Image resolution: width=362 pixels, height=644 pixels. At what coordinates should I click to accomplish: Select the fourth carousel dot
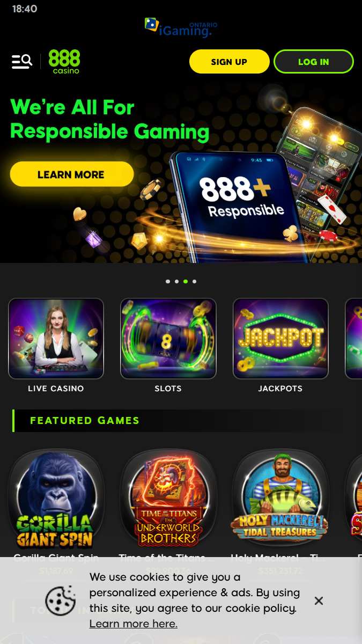(x=194, y=281)
